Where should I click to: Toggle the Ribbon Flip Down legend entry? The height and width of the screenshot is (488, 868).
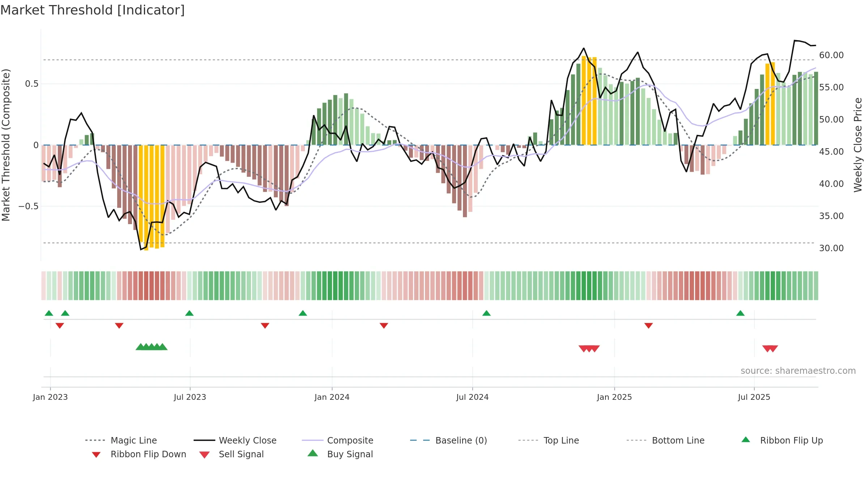[x=139, y=454]
